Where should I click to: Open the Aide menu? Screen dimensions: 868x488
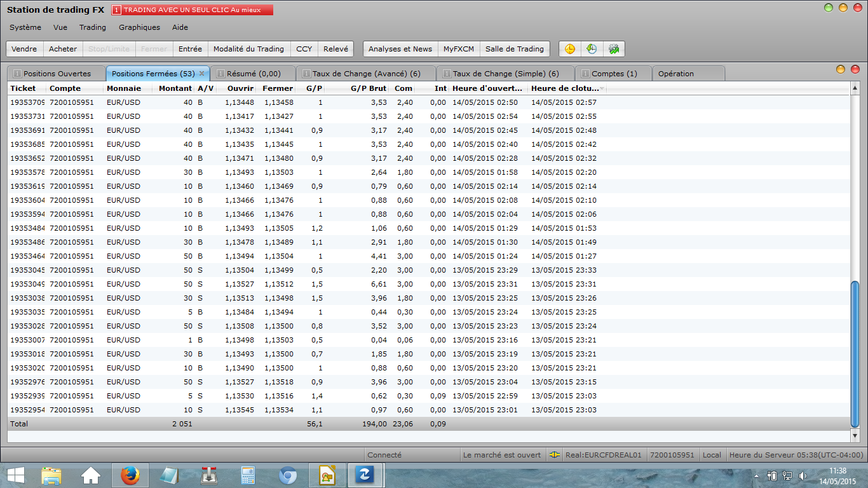click(180, 27)
